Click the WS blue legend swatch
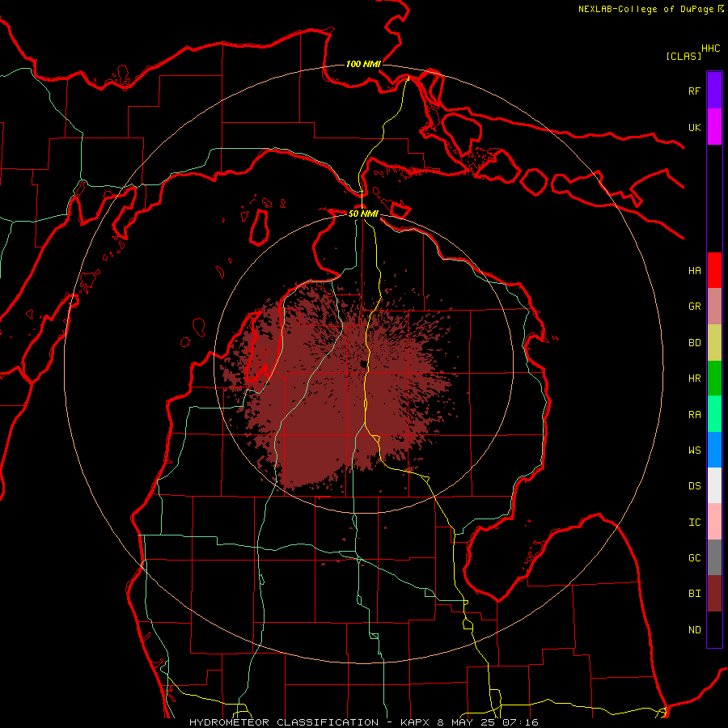This screenshot has width=728, height=728. (714, 450)
